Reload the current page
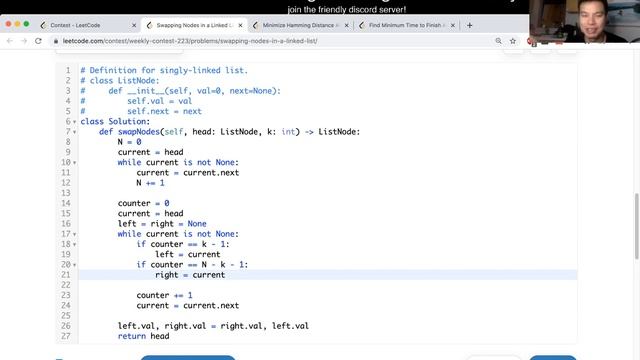The width and height of the screenshot is (640, 360). click(38, 41)
